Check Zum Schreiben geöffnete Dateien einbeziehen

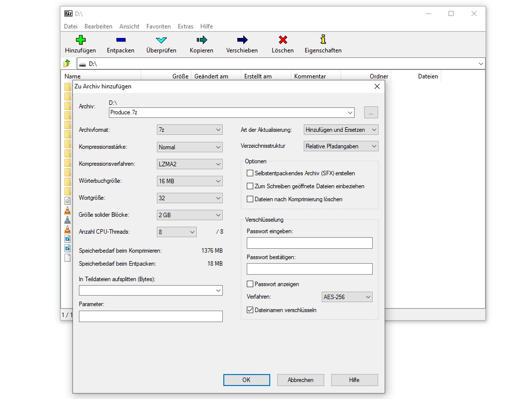(x=250, y=186)
